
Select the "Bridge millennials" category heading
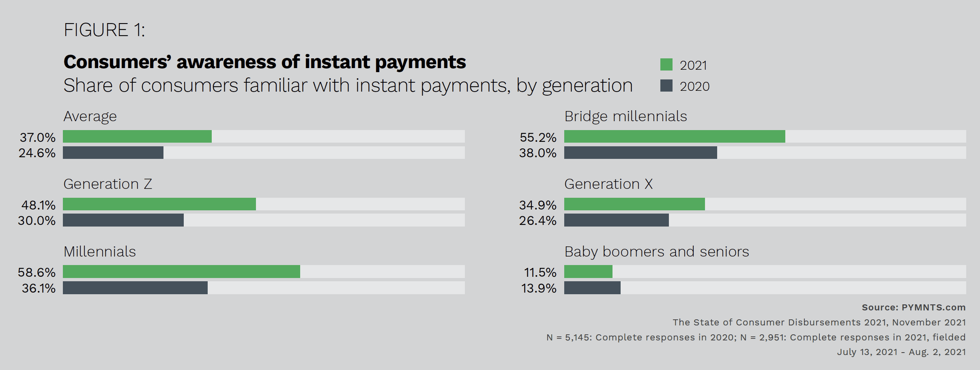pos(625,117)
